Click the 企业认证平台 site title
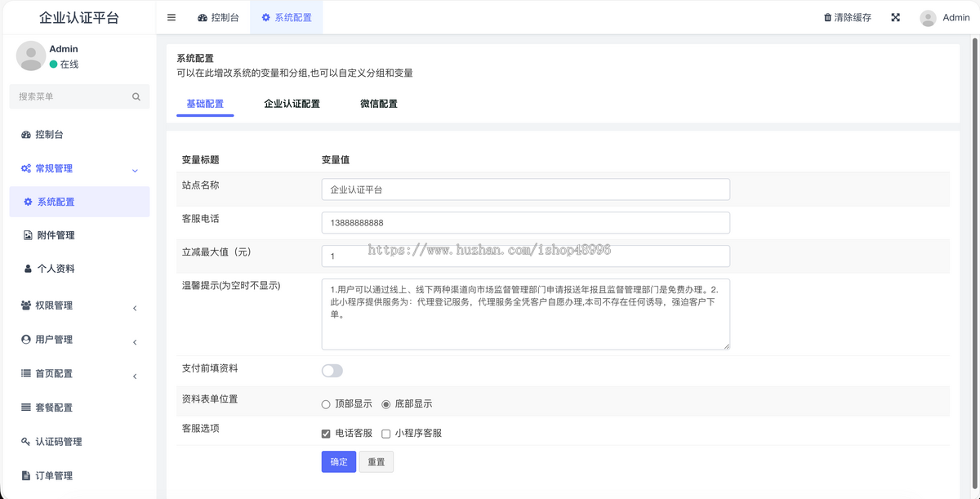Image resolution: width=980 pixels, height=499 pixels. coord(78,17)
